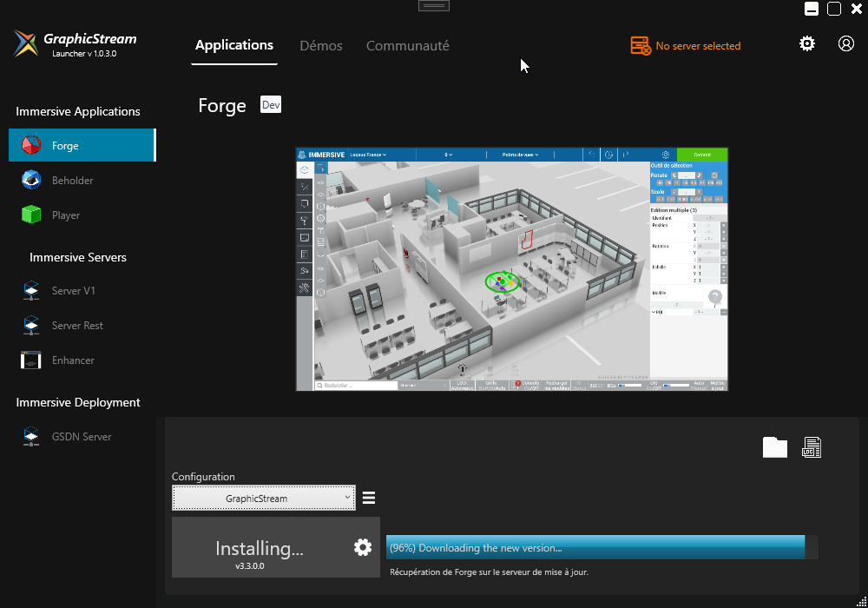The width and height of the screenshot is (868, 608).
Task: Click the Immersive Servers section header
Action: click(78, 257)
